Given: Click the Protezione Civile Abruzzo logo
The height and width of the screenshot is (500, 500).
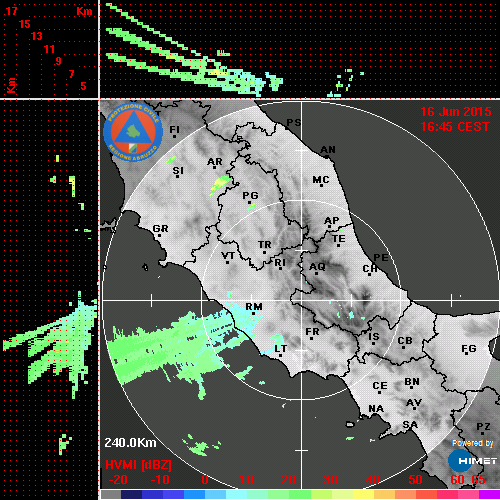Looking at the screenshot, I should coord(133,132).
